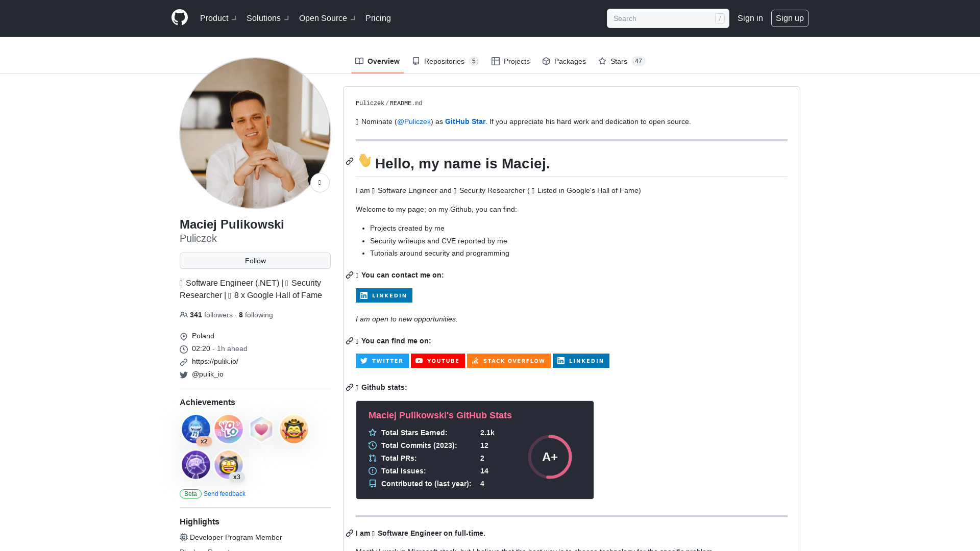
Task: Click the Send feedback link
Action: (225, 494)
